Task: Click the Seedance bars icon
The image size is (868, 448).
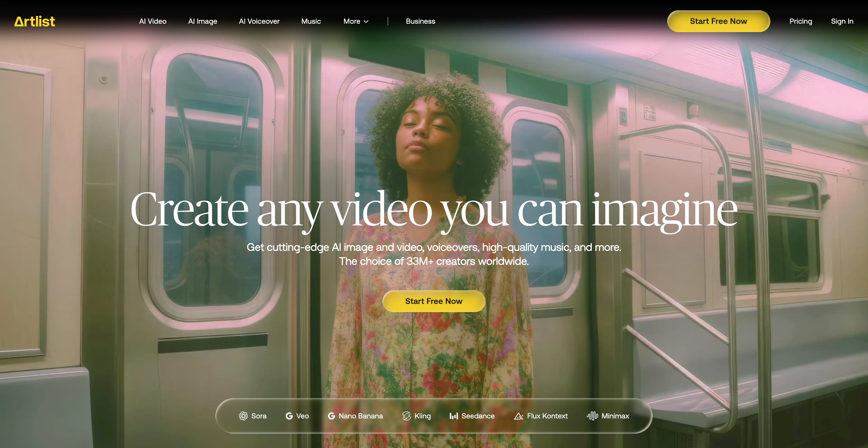Action: pos(453,416)
